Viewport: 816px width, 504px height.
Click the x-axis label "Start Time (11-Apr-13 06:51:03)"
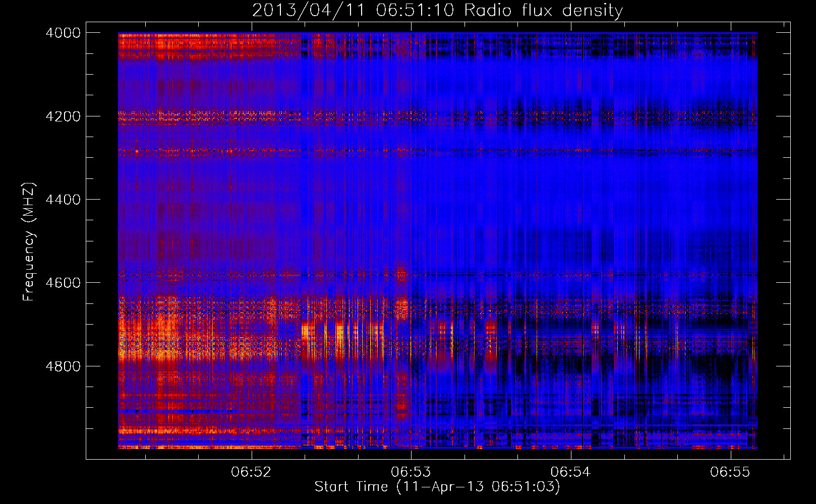[437, 487]
